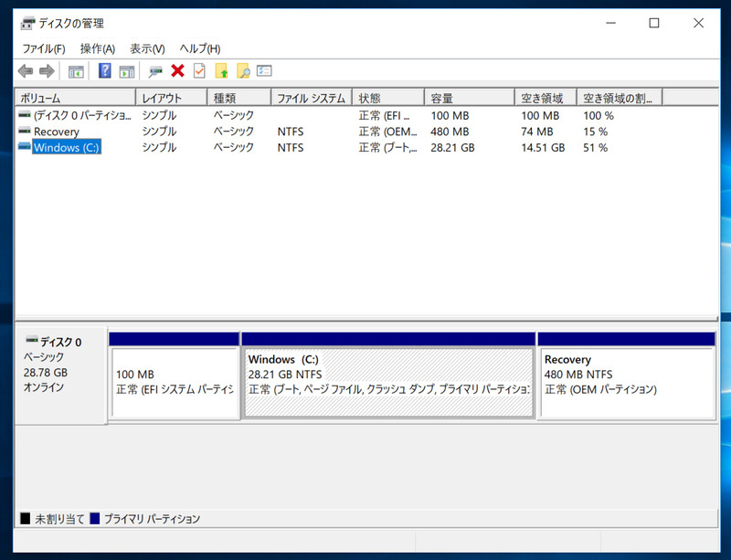Click the rightmost checklist toolbar icon

point(265,71)
